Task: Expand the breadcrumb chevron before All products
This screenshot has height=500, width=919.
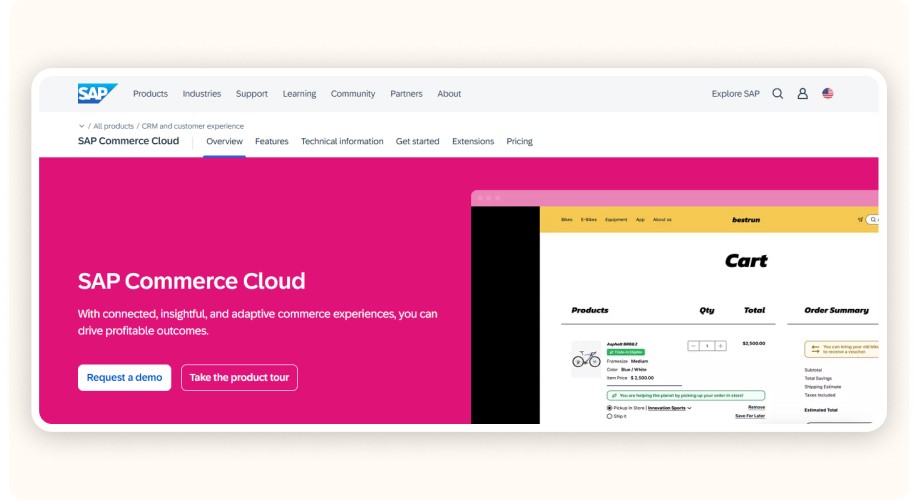Action: click(x=81, y=126)
